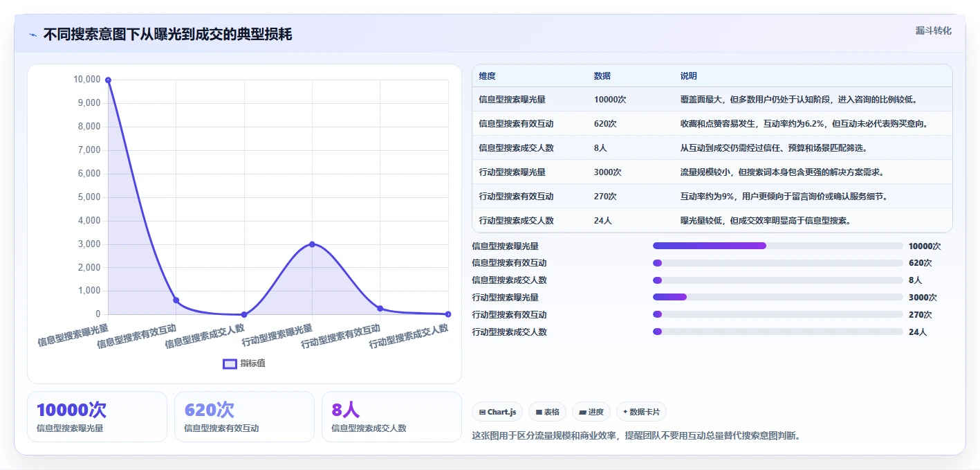This screenshot has width=980, height=470.
Task: Click the chart title heading text
Action: tap(167, 35)
